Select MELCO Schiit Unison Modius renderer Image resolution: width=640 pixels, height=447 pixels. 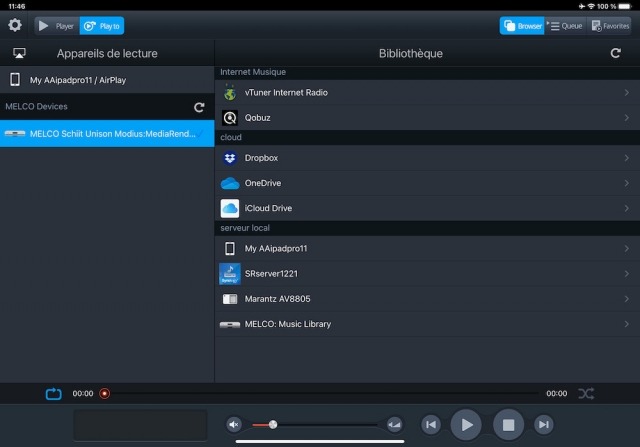click(x=107, y=133)
